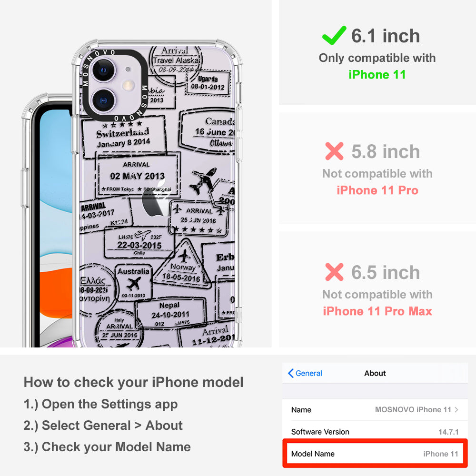Click the ARRIVAL 02 MAY 2013 stamp

[138, 176]
